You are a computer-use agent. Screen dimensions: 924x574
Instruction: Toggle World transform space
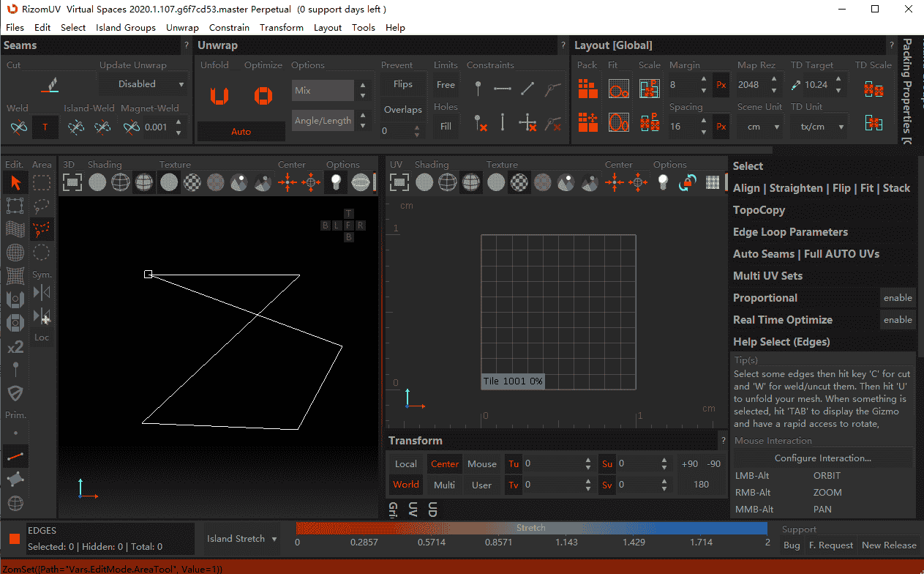[x=405, y=485]
